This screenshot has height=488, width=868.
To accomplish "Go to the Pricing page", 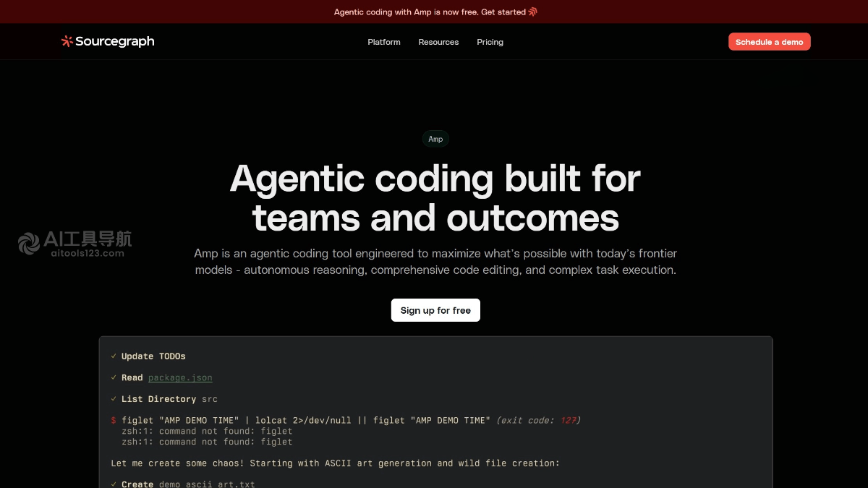I will pos(490,42).
